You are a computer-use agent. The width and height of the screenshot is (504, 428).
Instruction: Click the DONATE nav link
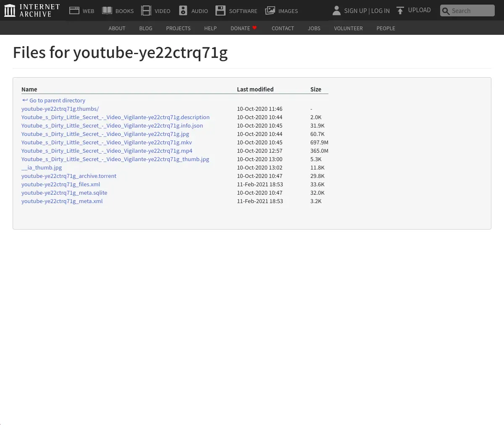[240, 28]
